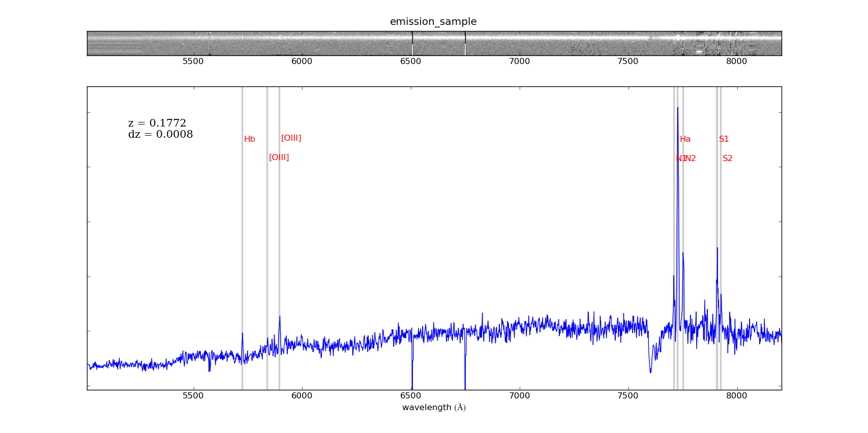Click the red Hb line label
The height and width of the screenshot is (433, 868).
click(x=250, y=139)
